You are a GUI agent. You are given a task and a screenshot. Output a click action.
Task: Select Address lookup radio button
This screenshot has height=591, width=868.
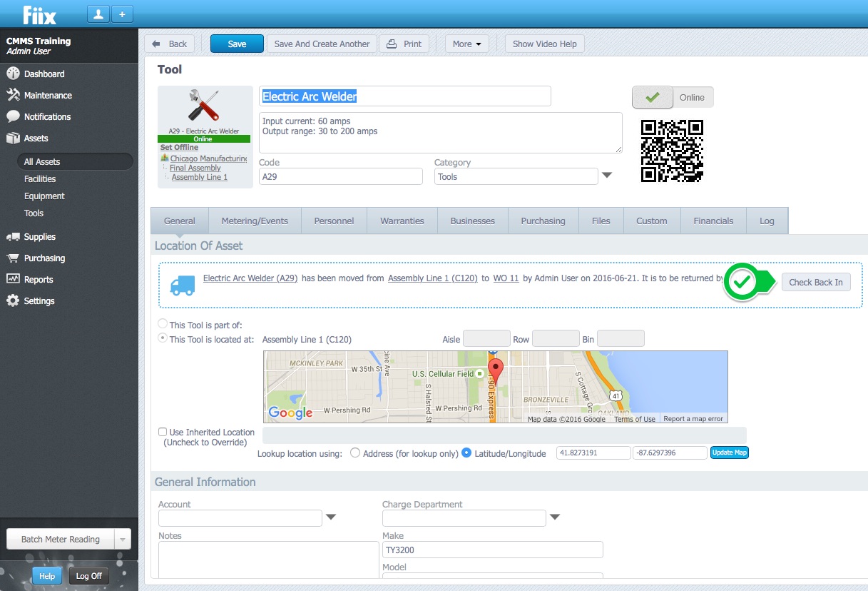(x=355, y=453)
